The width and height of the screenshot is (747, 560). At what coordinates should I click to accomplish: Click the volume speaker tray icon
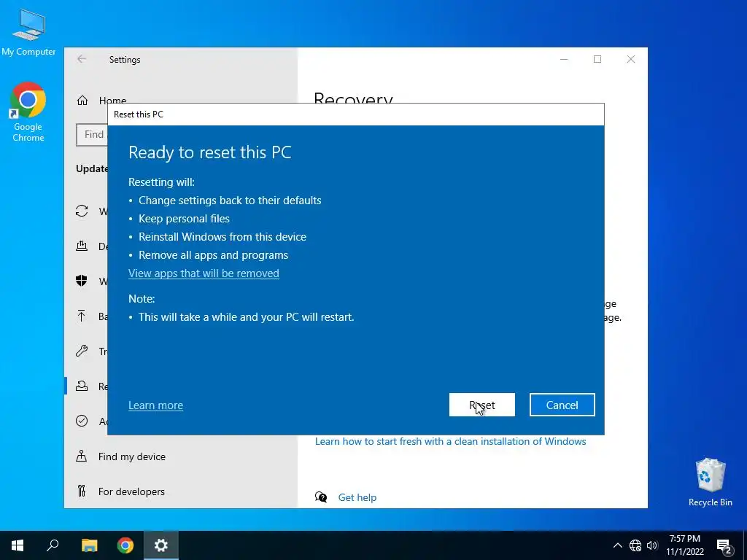[652, 545]
